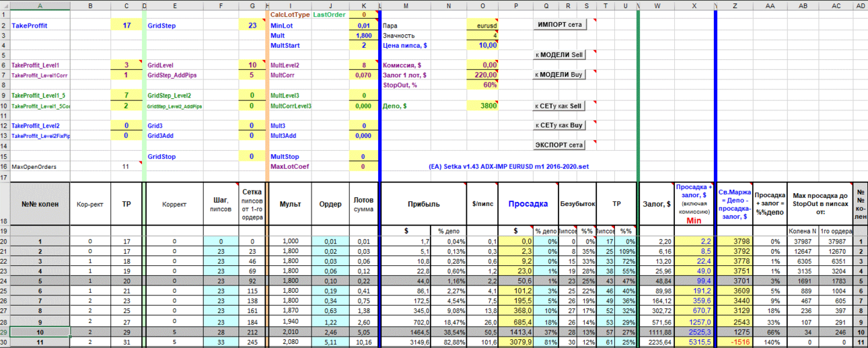This screenshot has width=868, height=348.
Task: Select the Залог 1 лот value 220,00
Action: 483,75
